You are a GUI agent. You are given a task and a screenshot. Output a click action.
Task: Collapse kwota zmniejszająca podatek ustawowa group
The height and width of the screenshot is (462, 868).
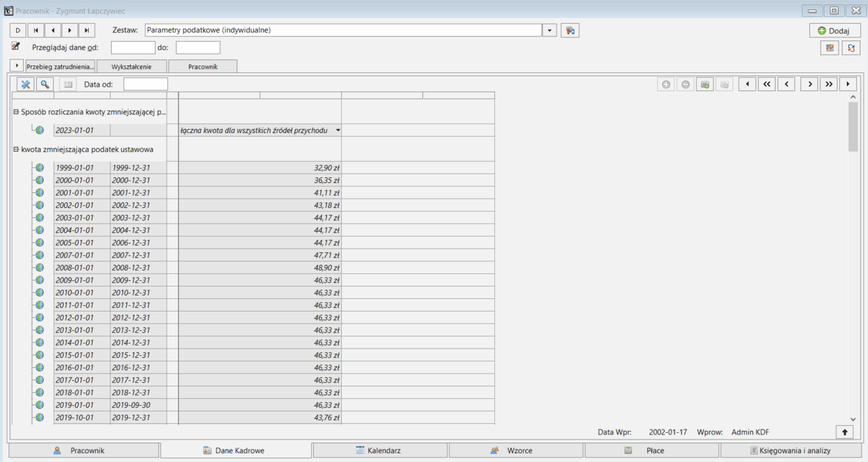(16, 150)
